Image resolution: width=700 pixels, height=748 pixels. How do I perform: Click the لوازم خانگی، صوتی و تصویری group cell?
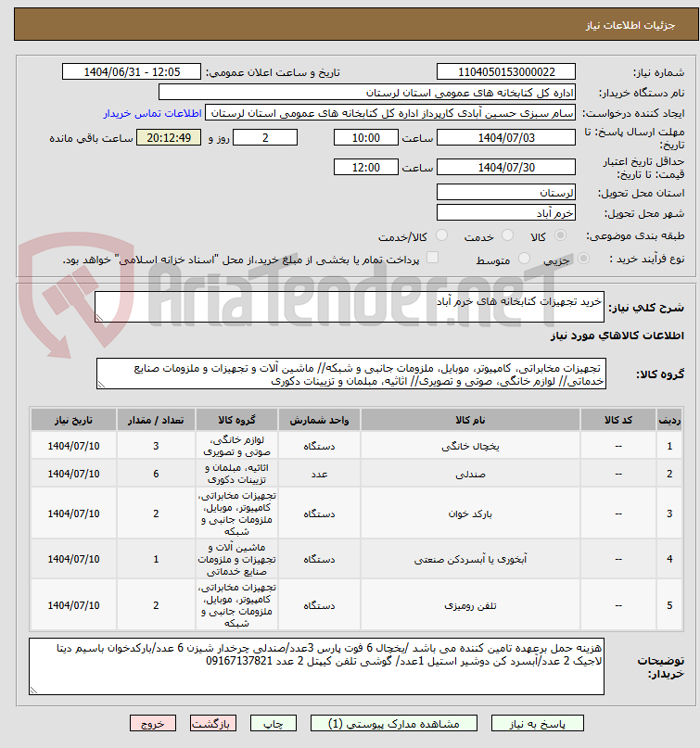tap(236, 446)
